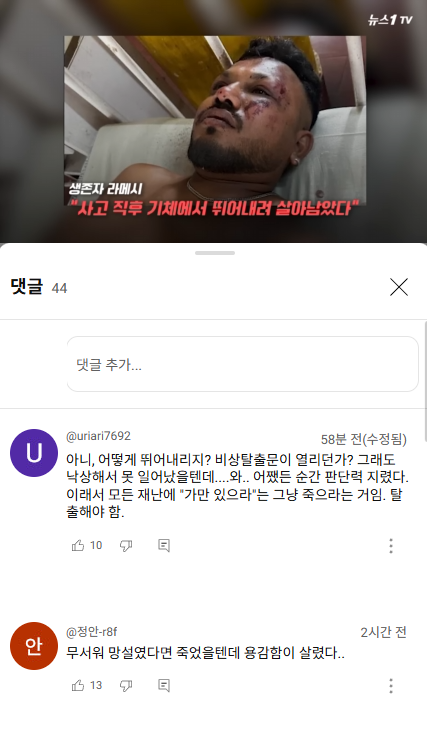427x732 pixels.
Task: Open more options for @uriari7692's comment
Action: point(391,546)
